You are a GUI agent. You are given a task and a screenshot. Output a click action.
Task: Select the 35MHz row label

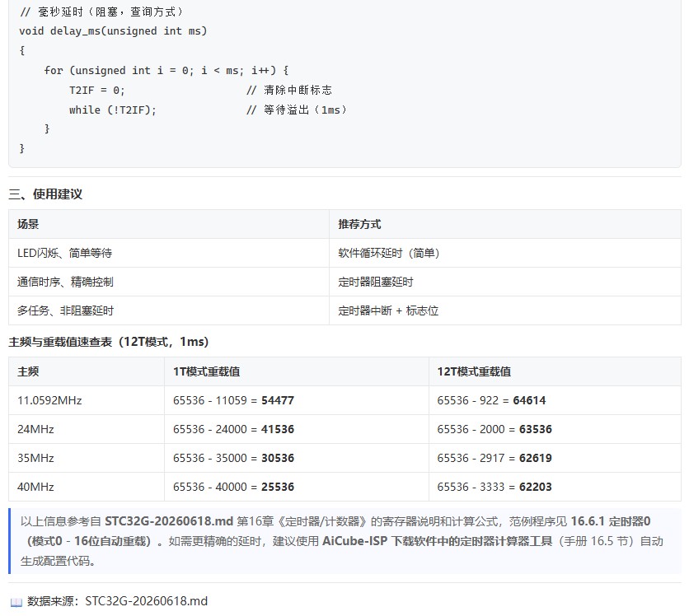[x=35, y=459]
